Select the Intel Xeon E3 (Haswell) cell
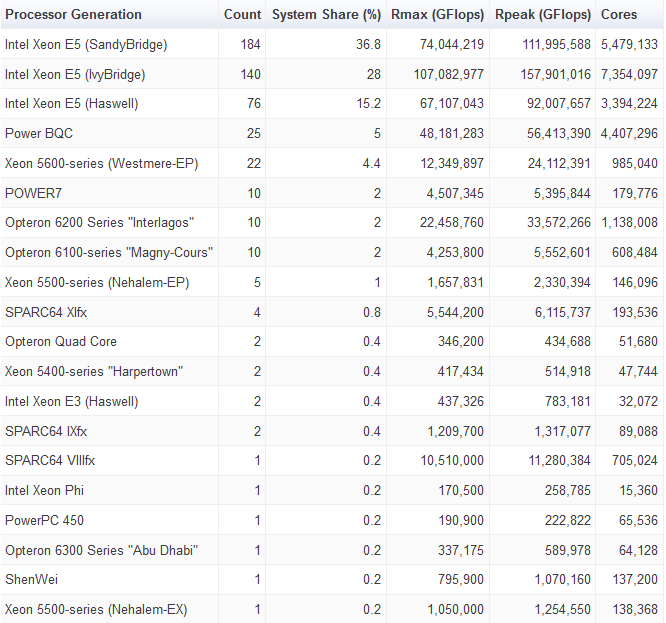This screenshot has height=623, width=666. tap(71, 402)
